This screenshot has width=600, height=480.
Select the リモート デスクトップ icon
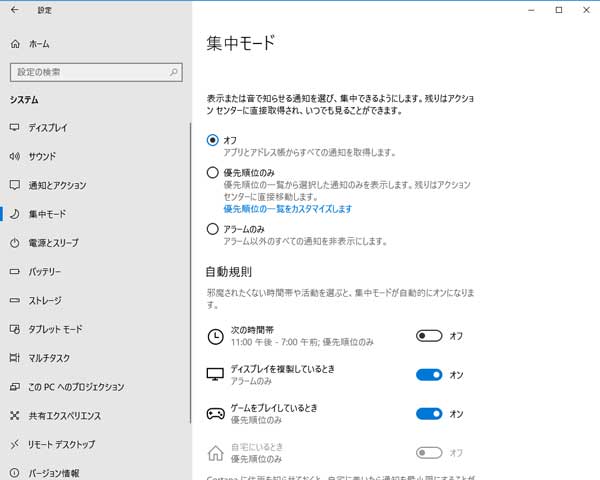[15, 444]
